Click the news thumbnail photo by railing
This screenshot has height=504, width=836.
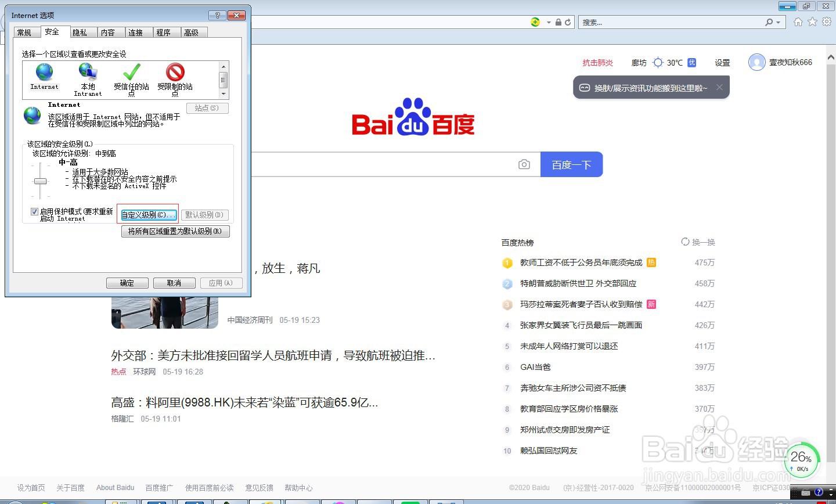coord(165,312)
